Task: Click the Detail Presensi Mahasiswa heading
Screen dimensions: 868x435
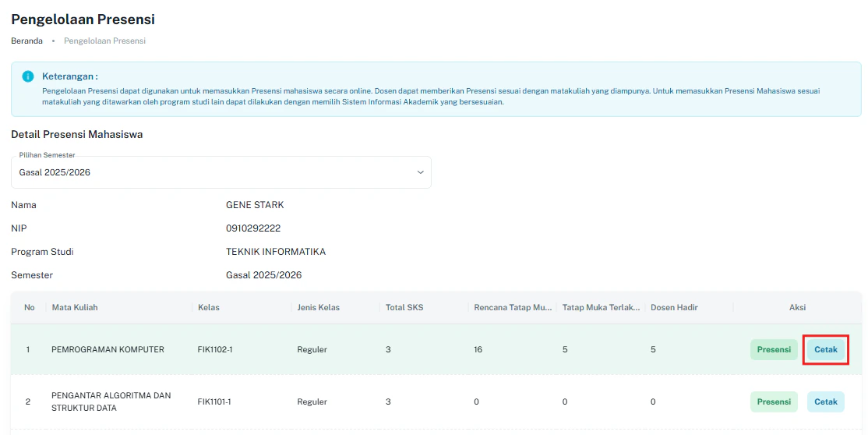Action: [x=77, y=134]
